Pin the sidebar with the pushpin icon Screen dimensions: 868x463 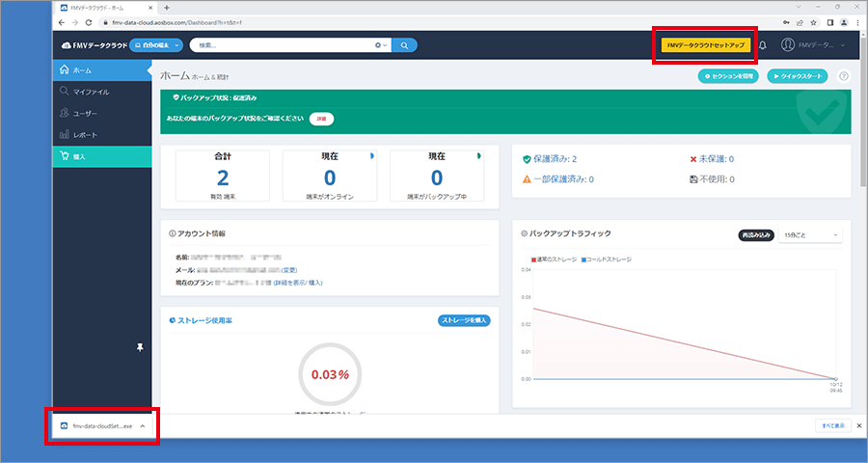point(139,346)
